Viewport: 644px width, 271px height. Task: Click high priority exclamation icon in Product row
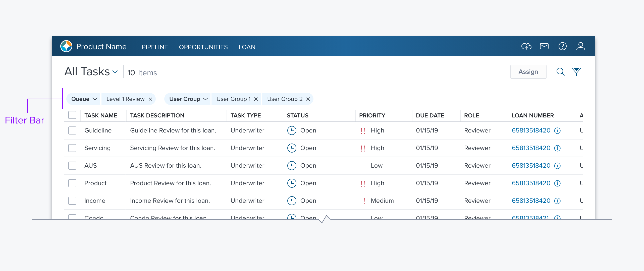363,183
